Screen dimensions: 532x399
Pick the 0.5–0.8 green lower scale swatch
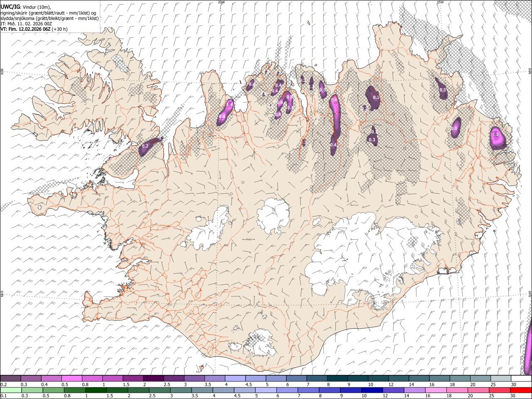pos(53,390)
